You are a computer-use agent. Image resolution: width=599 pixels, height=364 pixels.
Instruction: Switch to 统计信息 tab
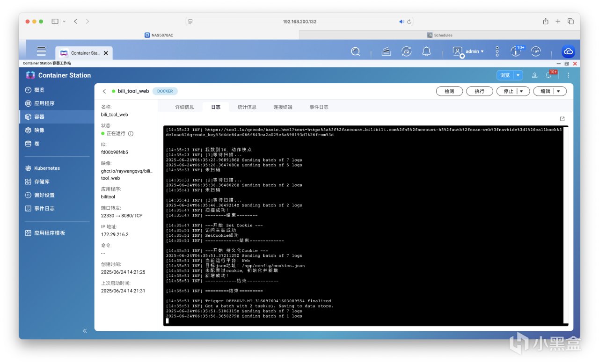pos(247,107)
